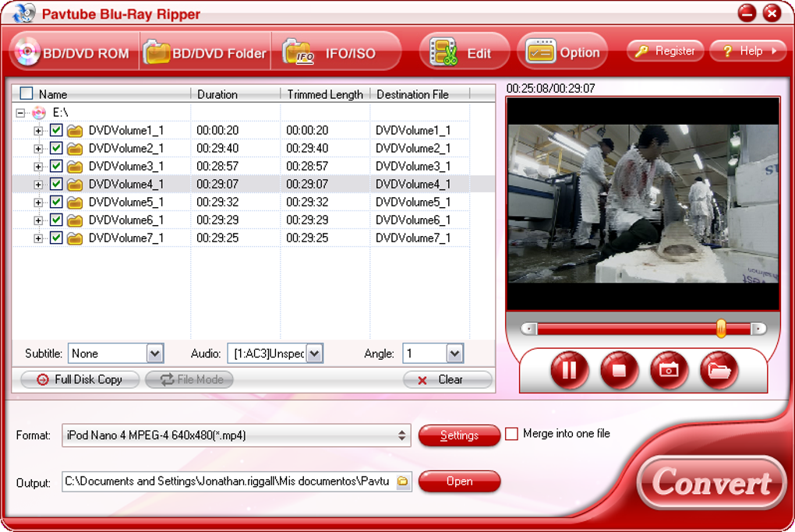Stop the preview playback
The image size is (795, 532).
coord(619,370)
